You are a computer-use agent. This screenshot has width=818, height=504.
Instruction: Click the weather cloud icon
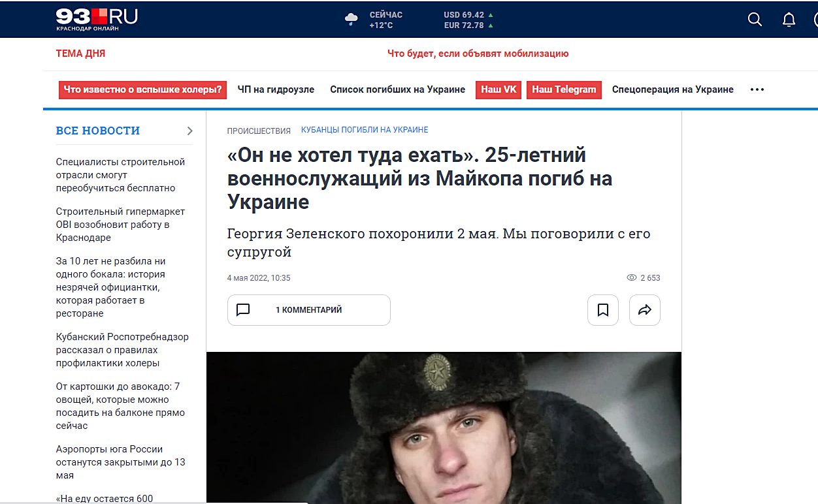point(352,20)
